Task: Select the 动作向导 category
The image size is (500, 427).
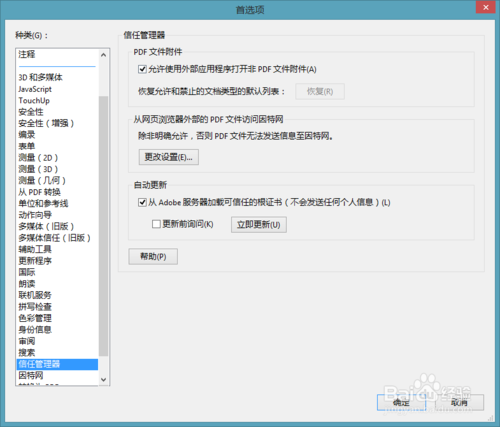Action: 57,215
